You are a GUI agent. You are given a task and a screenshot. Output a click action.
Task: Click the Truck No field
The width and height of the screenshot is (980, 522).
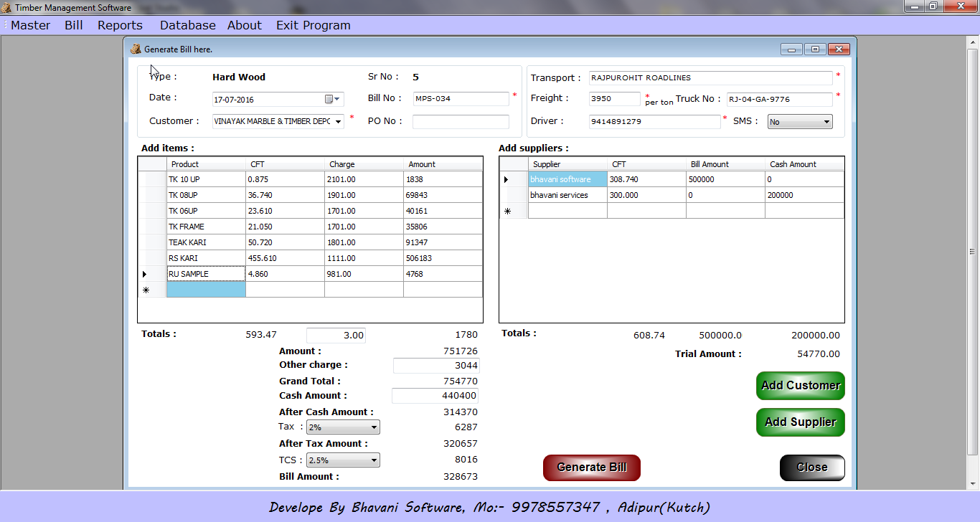780,99
